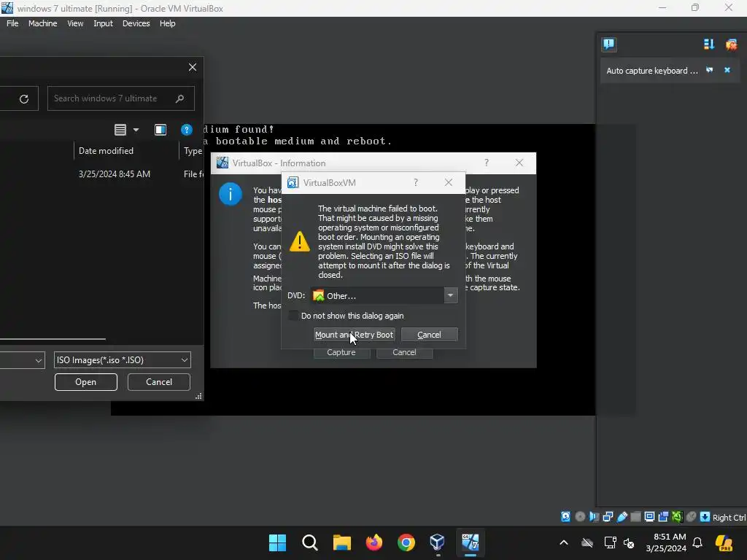Screen dimensions: 747x560
Task: Click the delete all notifications icon
Action: (x=731, y=44)
